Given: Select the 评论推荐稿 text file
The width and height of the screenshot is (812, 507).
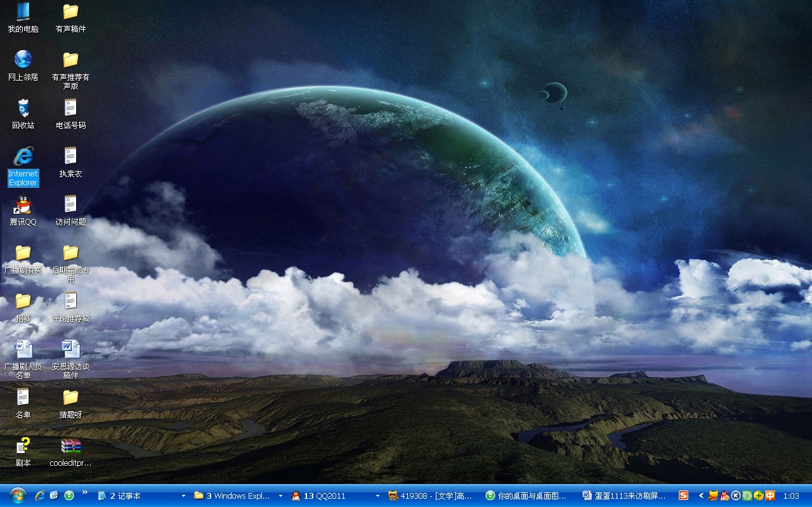Looking at the screenshot, I should pyautogui.click(x=70, y=306).
